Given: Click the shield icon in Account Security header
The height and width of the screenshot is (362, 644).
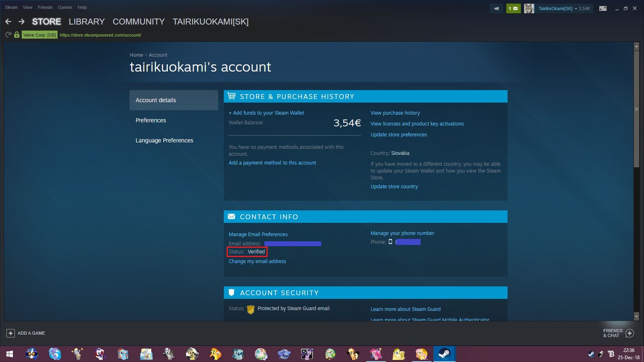Looking at the screenshot, I should tap(231, 292).
